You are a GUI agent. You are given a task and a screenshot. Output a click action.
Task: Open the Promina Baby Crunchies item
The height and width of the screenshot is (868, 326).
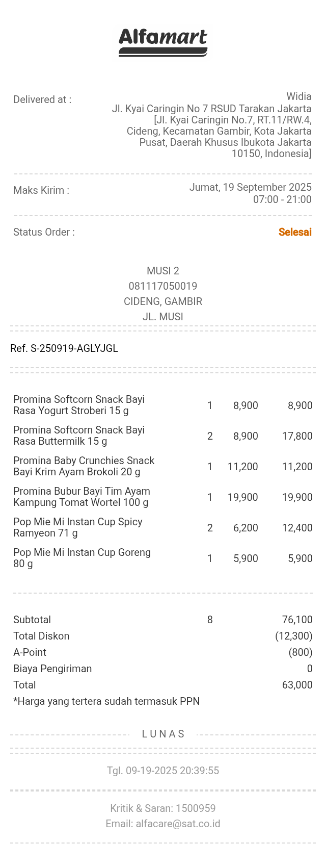pos(84,466)
